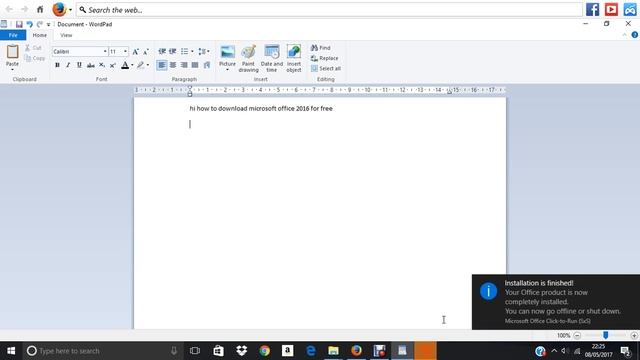Align text left
This screenshot has height=360, width=640.
pos(162,65)
